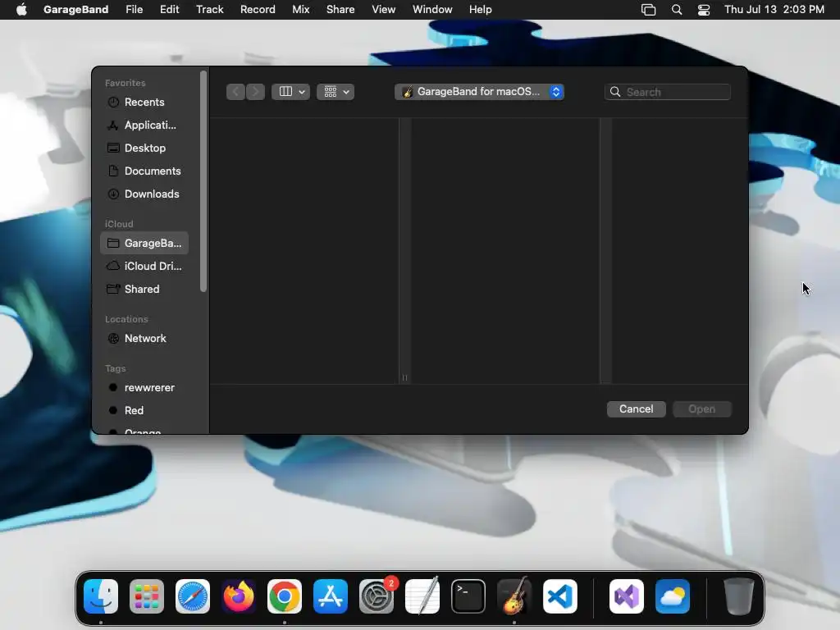Click the Search field
840x630 pixels.
click(x=668, y=92)
